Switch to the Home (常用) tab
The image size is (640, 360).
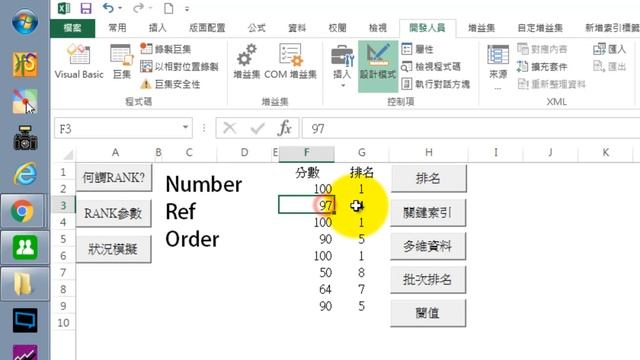[117, 28]
